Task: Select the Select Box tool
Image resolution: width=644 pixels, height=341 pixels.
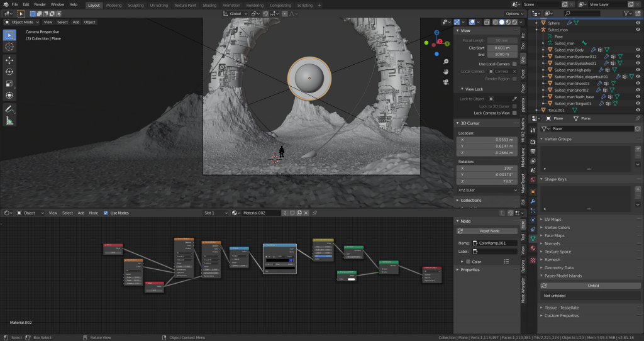Action: [x=9, y=35]
